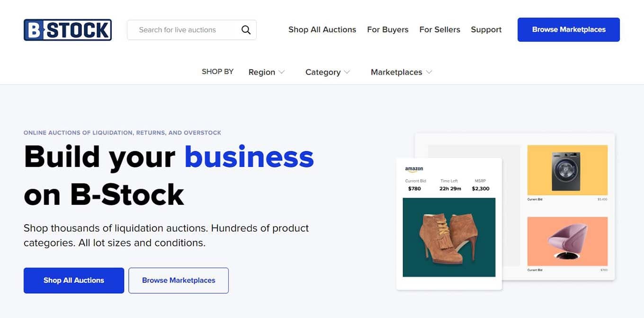Click the outlined Browse Marketplaces button
644x318 pixels.
(179, 281)
